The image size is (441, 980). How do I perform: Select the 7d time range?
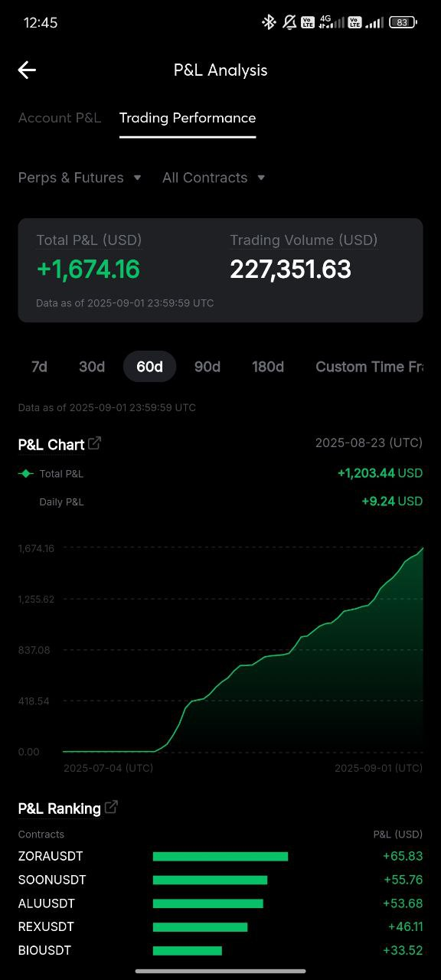tap(39, 367)
